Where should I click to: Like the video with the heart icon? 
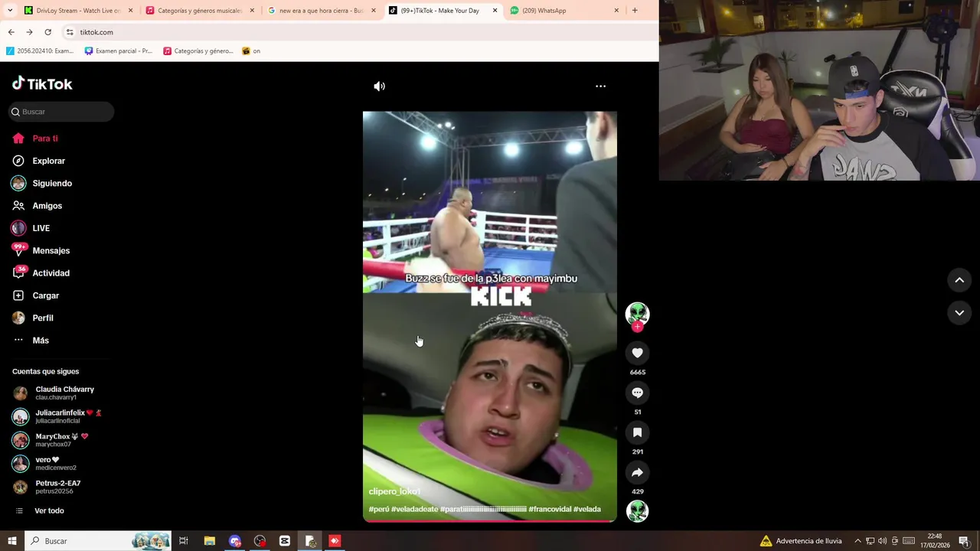click(637, 353)
